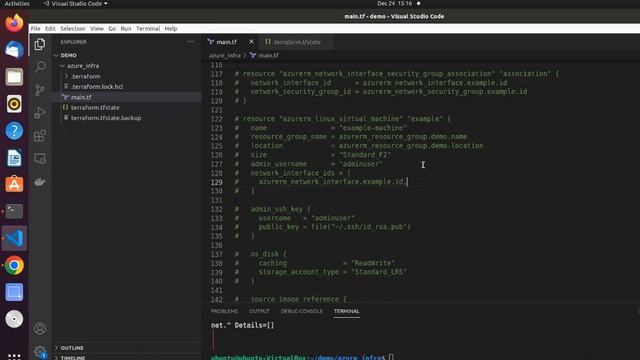Place cursor on line 126 size setting
640x360 pixels.
click(x=313, y=155)
